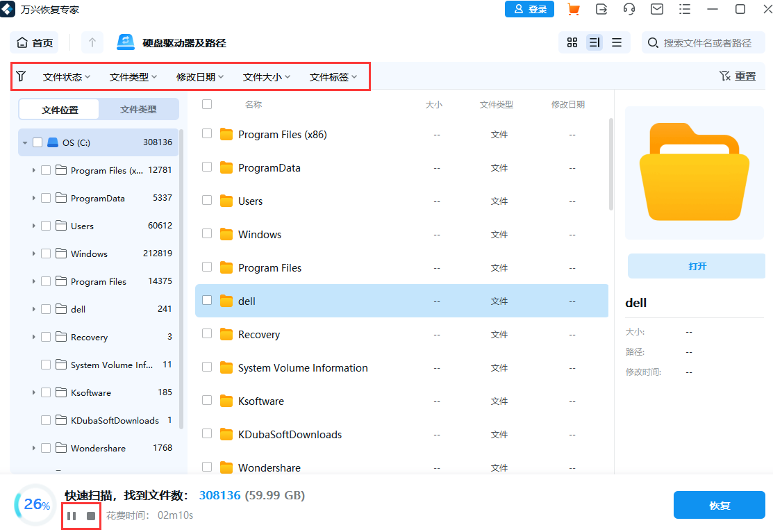Expand the Windows tree node
Screen dimensions: 773x532
click(x=33, y=253)
